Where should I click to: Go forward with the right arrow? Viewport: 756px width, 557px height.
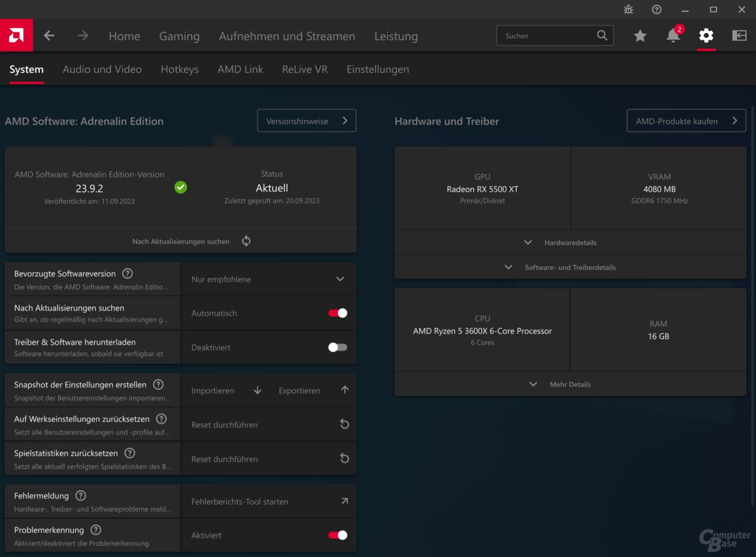83,36
